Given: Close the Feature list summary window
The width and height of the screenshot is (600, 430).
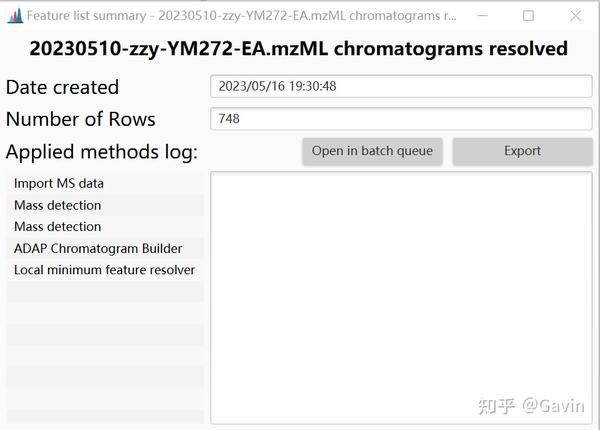Looking at the screenshot, I should coord(575,16).
